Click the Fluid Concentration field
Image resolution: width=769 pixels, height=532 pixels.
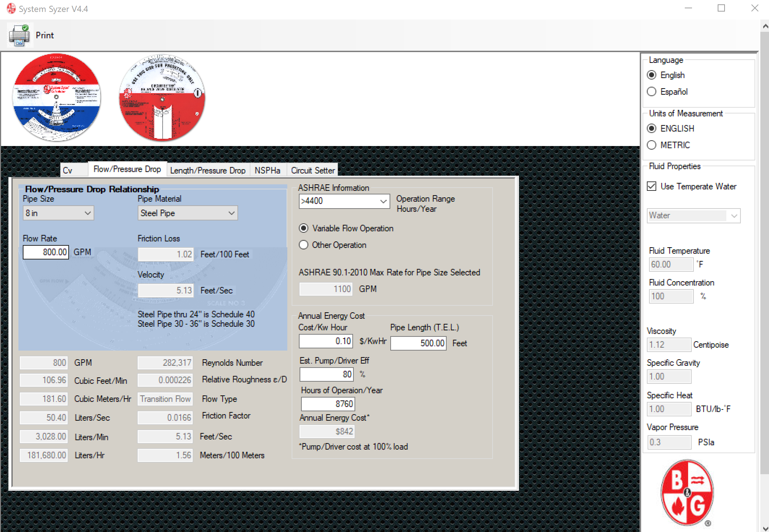click(671, 296)
